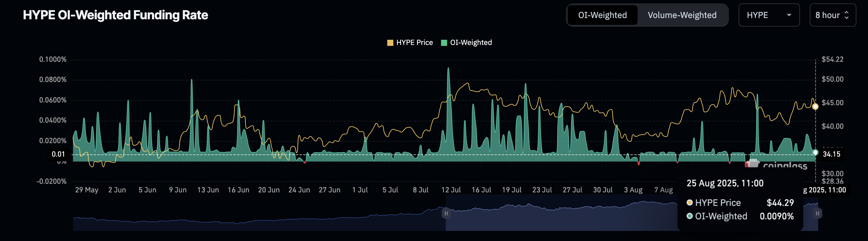Click the 27 Jul date axis label
The height and width of the screenshot is (241, 868).
572,190
